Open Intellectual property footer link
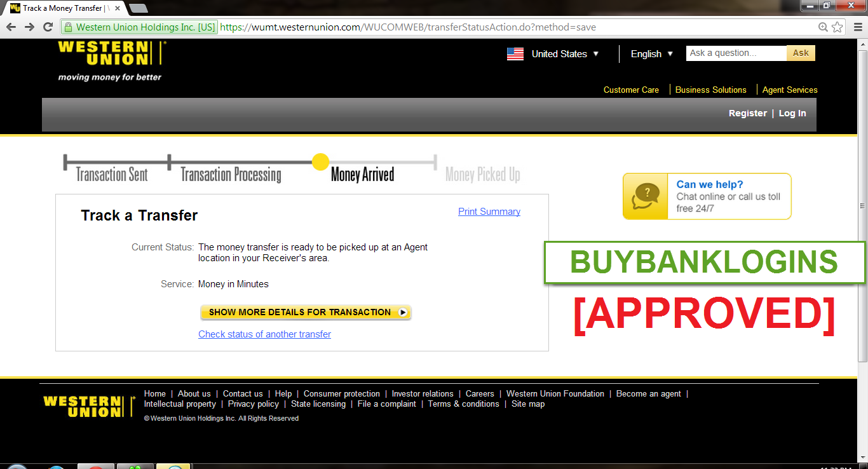868x469 pixels. click(180, 404)
